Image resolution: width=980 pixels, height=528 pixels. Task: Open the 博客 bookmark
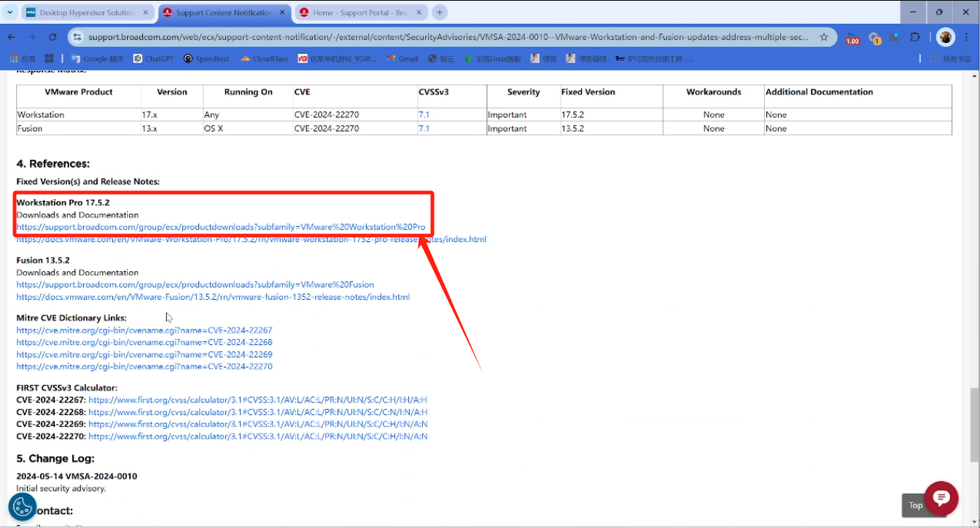544,58
